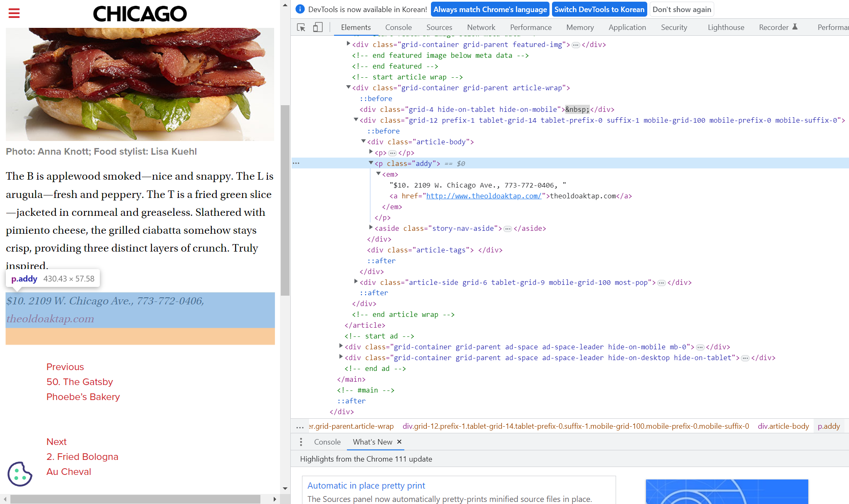Image resolution: width=849 pixels, height=504 pixels.
Task: Collapse the p class addy node
Action: tap(371, 163)
